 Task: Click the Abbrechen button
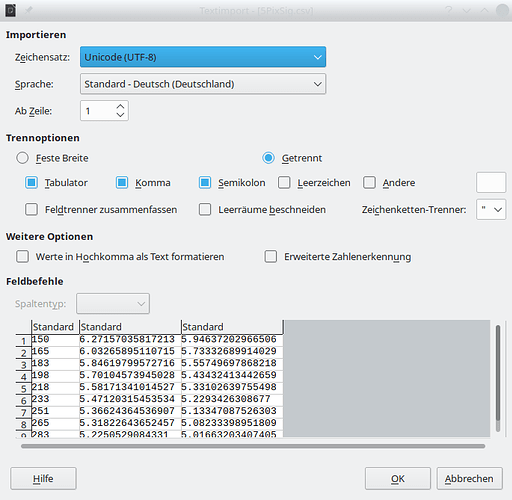(x=469, y=478)
